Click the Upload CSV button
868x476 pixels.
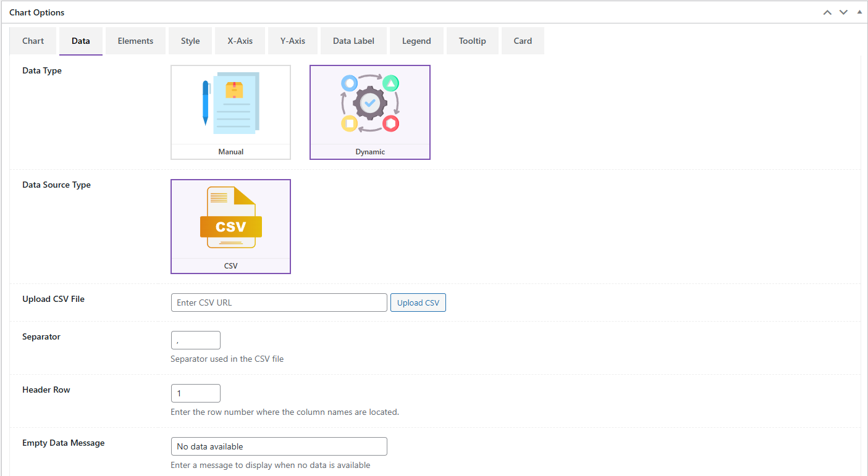point(418,303)
